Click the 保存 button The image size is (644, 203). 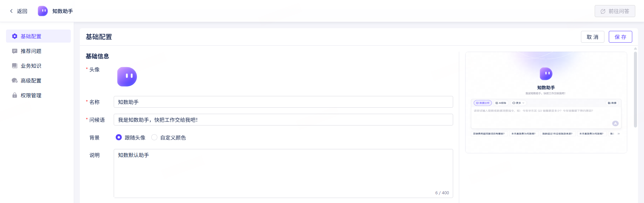pos(621,37)
